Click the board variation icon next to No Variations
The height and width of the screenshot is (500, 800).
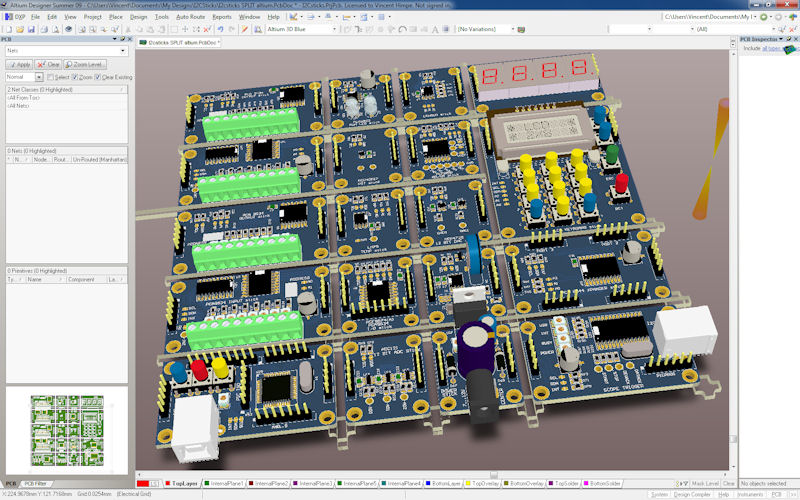pos(521,30)
